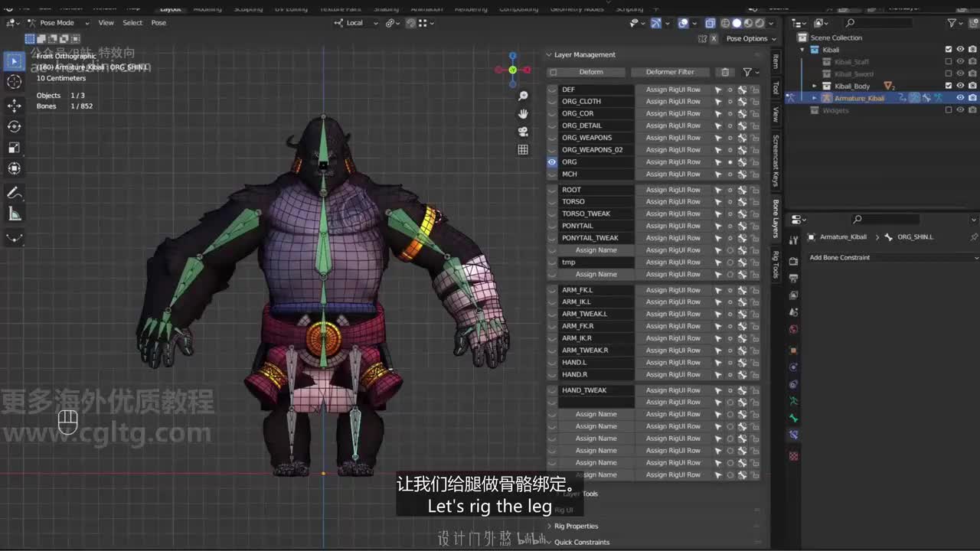Open the Texture properties tab (checker icon)

tap(794, 456)
